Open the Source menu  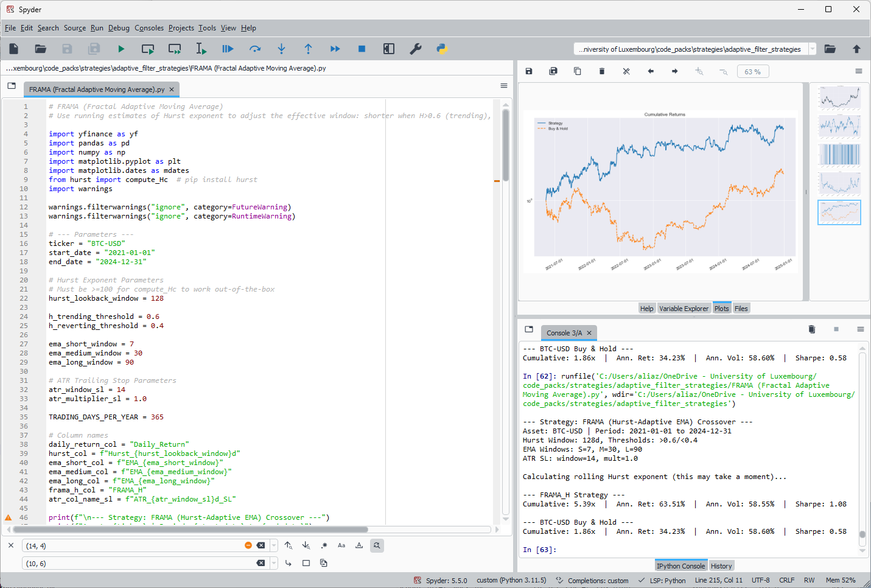point(75,28)
